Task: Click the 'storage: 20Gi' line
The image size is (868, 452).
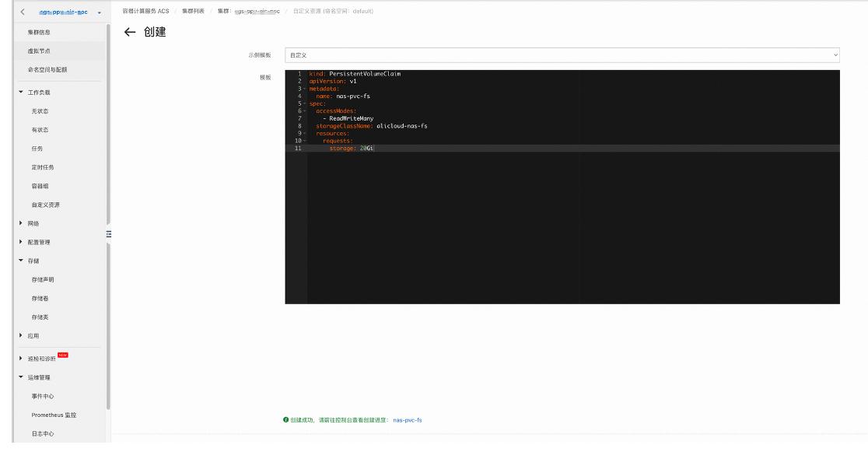Action: [352, 149]
